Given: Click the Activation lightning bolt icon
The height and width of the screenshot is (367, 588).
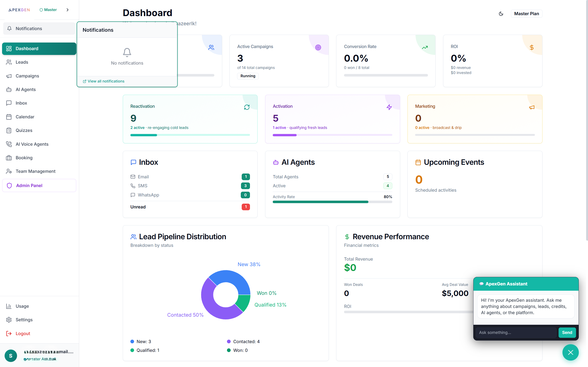Looking at the screenshot, I should pos(389,107).
